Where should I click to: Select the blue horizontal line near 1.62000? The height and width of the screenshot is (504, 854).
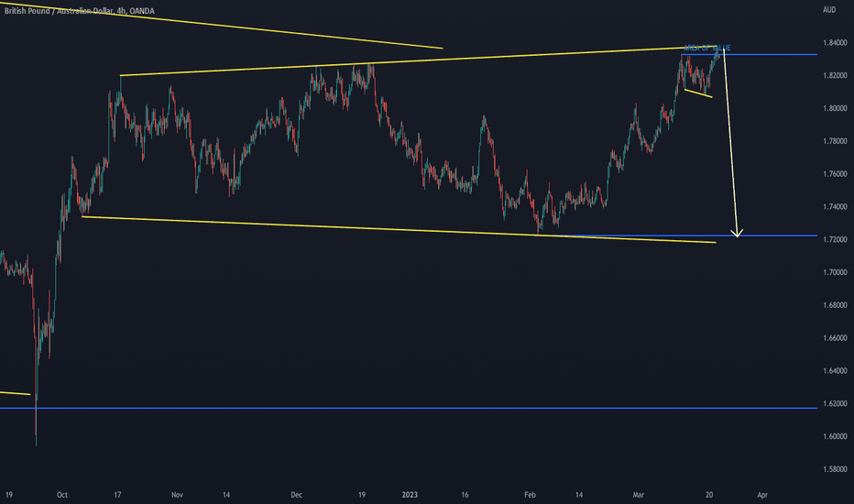pyautogui.click(x=409, y=408)
